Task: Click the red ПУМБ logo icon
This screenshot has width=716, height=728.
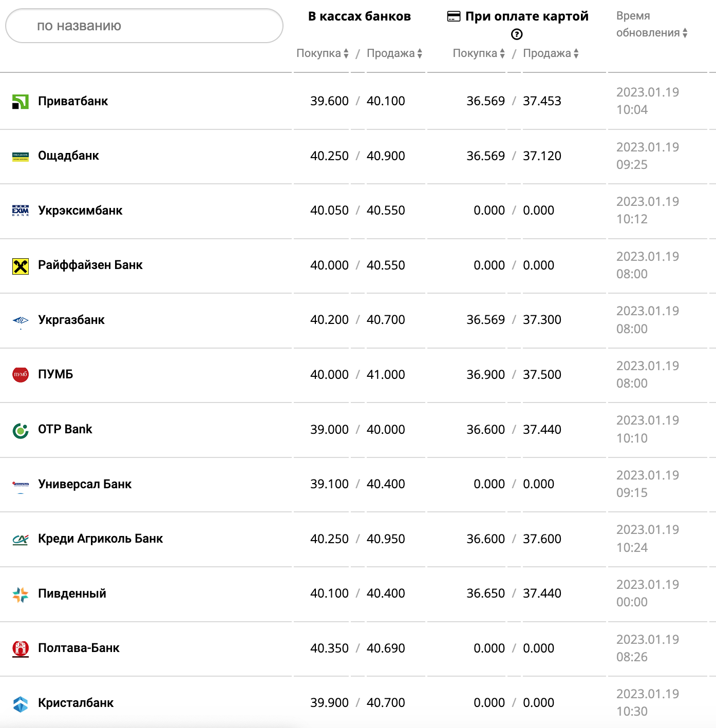Action: pyautogui.click(x=21, y=375)
